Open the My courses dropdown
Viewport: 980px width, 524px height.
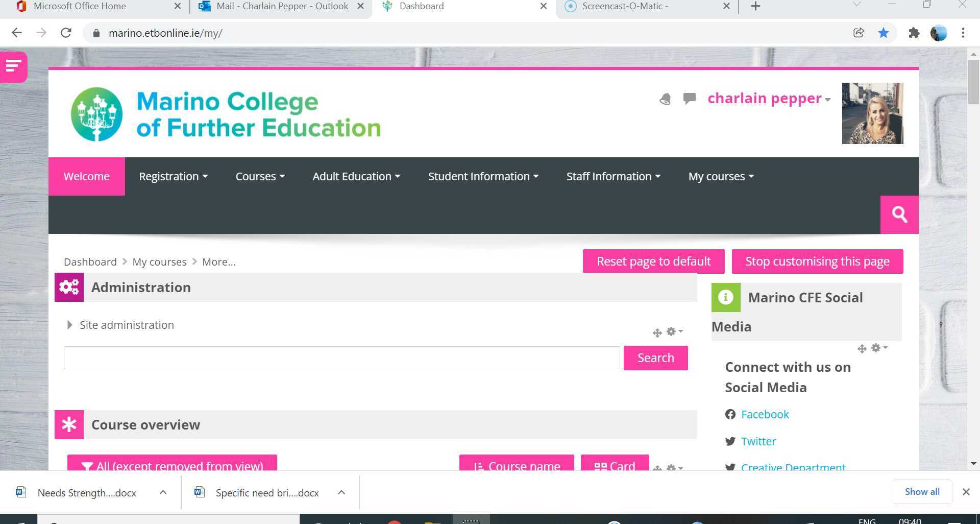720,176
